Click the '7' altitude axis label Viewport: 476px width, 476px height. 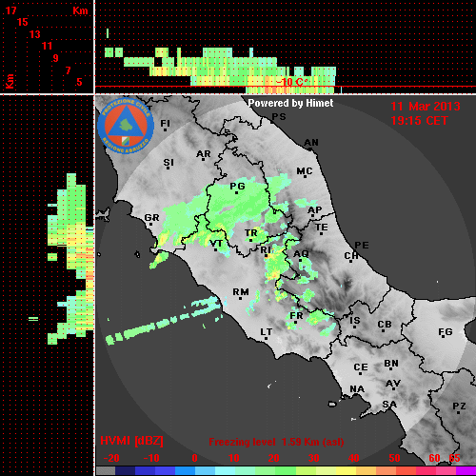click(68, 70)
